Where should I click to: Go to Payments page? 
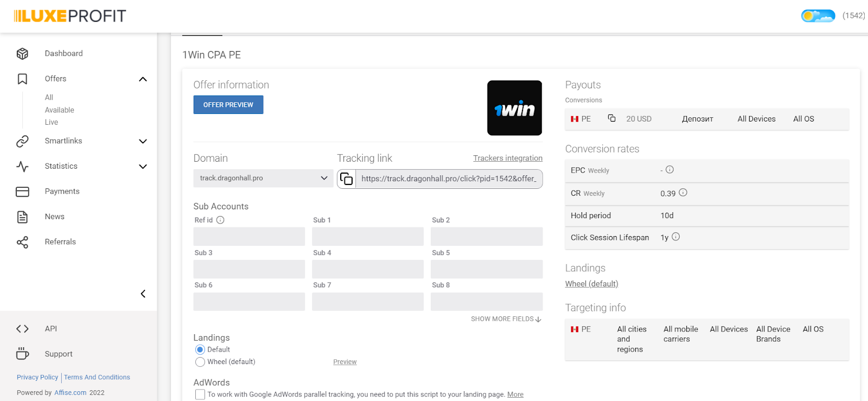62,191
